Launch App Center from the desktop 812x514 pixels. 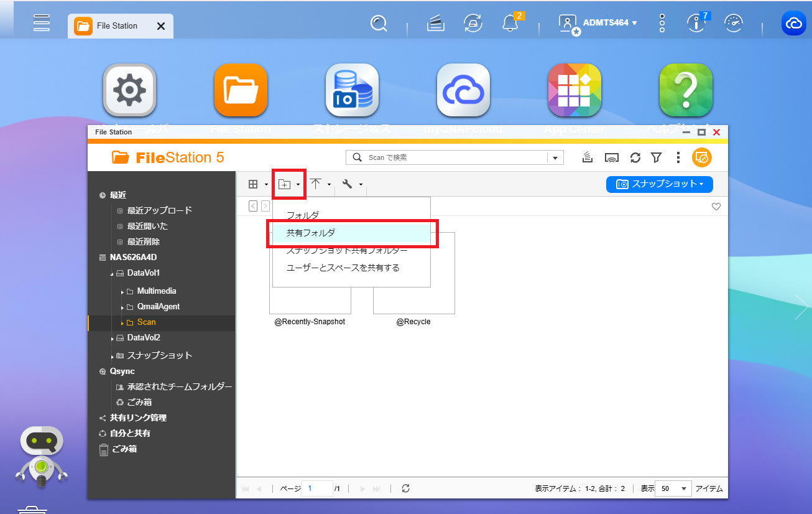pos(574,91)
